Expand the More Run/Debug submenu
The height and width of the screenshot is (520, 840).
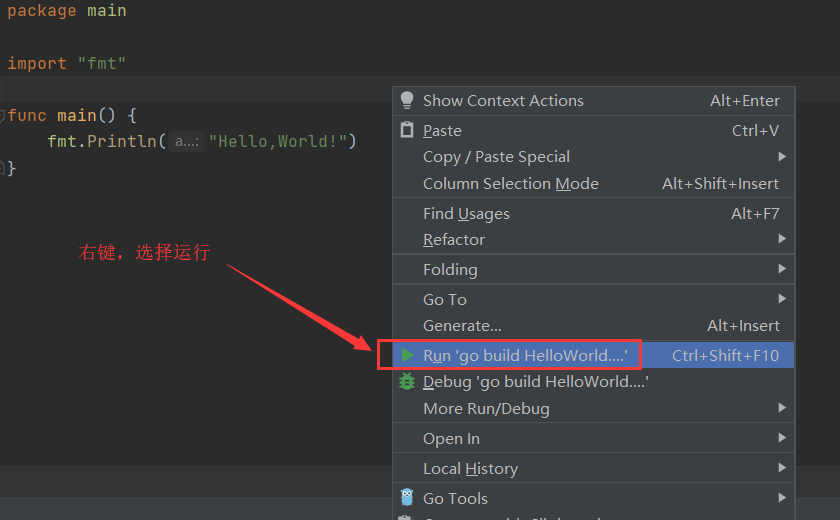click(486, 408)
